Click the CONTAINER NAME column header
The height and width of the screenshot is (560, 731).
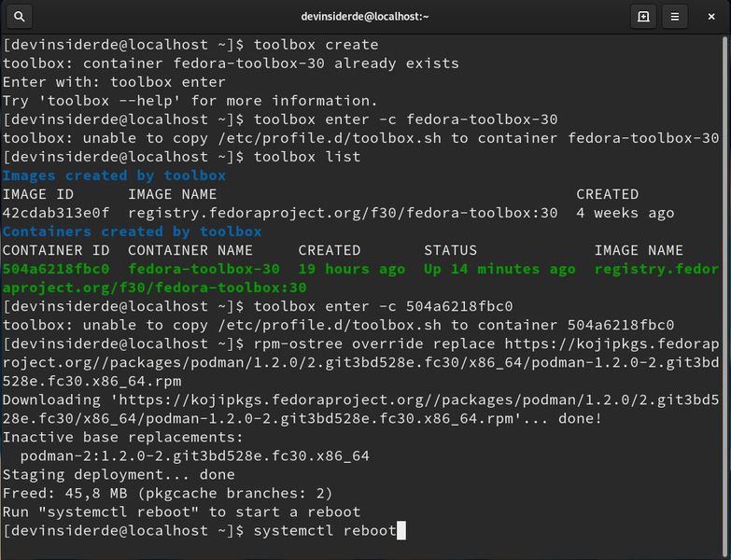point(190,250)
